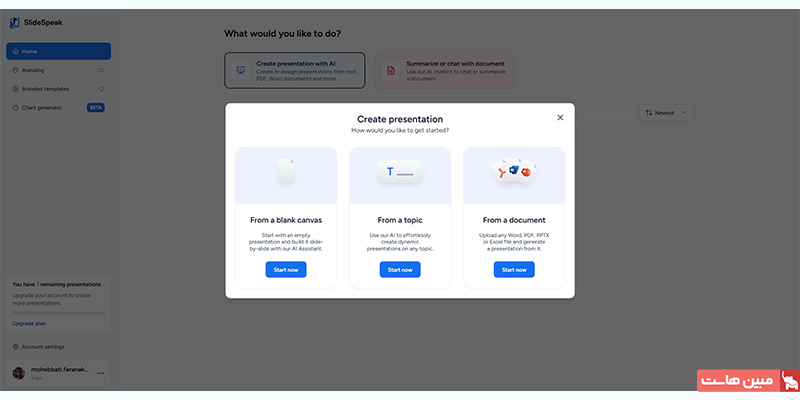
Task: Click the remaining presentations progress bar
Action: tap(58, 312)
